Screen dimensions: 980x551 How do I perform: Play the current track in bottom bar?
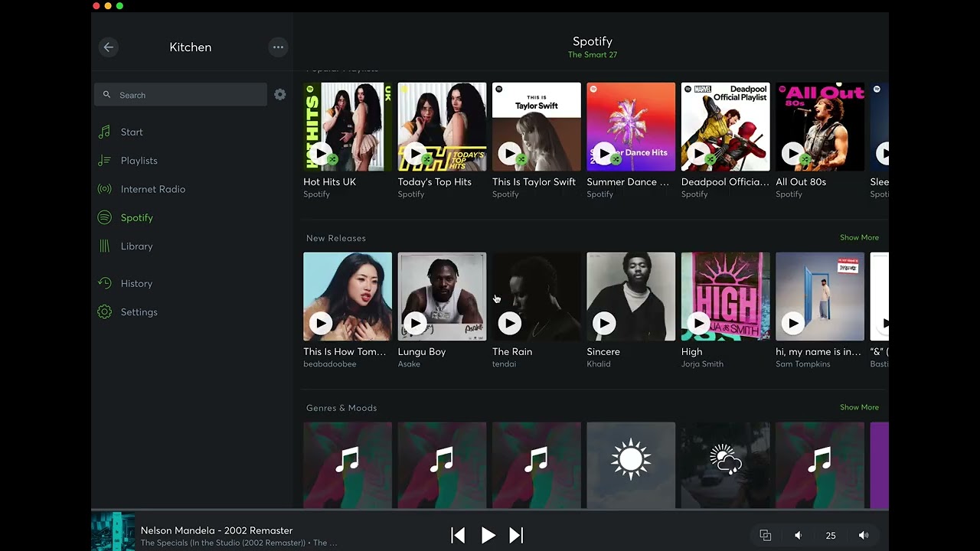coord(488,535)
